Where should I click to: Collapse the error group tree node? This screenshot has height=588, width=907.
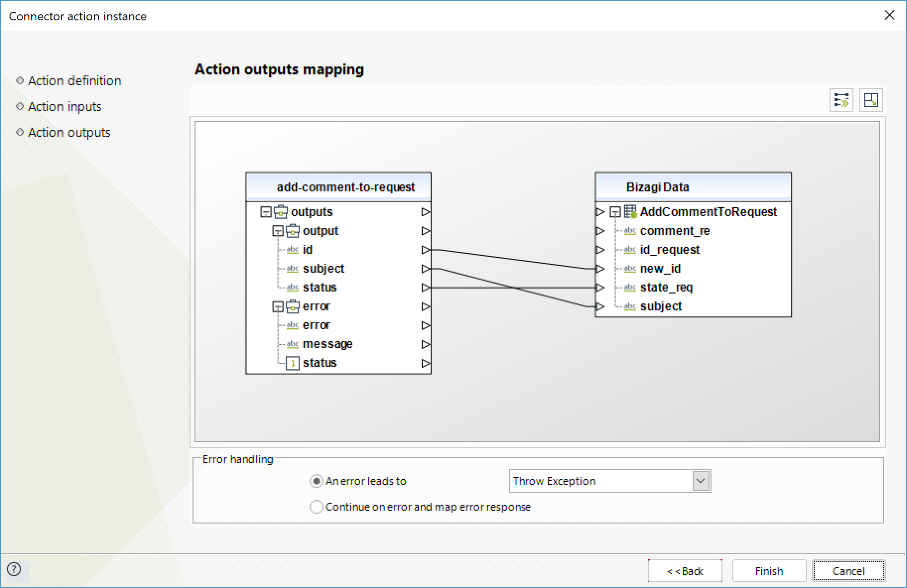pos(278,306)
